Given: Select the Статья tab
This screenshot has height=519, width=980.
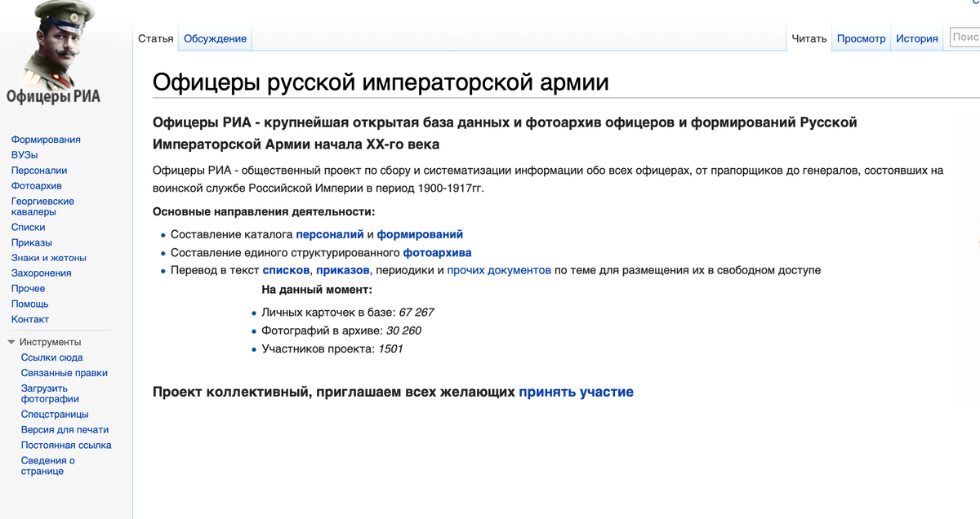Looking at the screenshot, I should [x=155, y=38].
